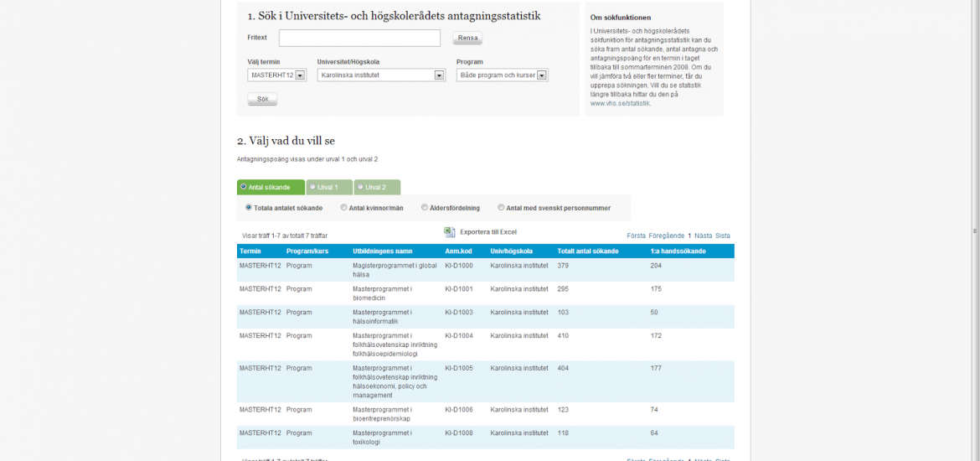Go to Nästa page link
980x461 pixels.
point(703,236)
